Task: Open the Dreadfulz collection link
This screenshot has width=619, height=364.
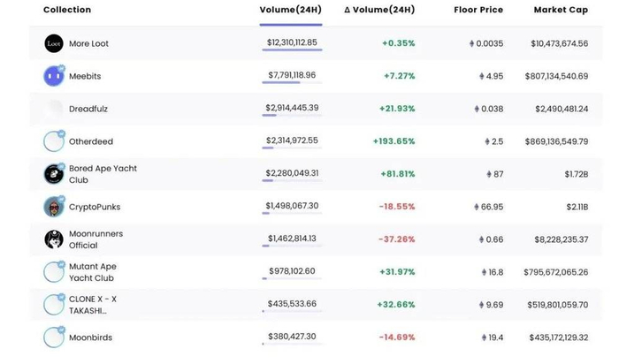Action: [x=88, y=109]
